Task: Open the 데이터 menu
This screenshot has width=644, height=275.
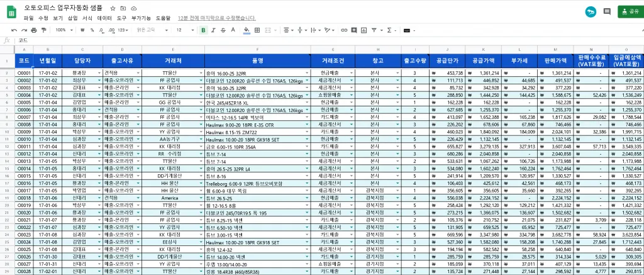Action: tap(104, 18)
